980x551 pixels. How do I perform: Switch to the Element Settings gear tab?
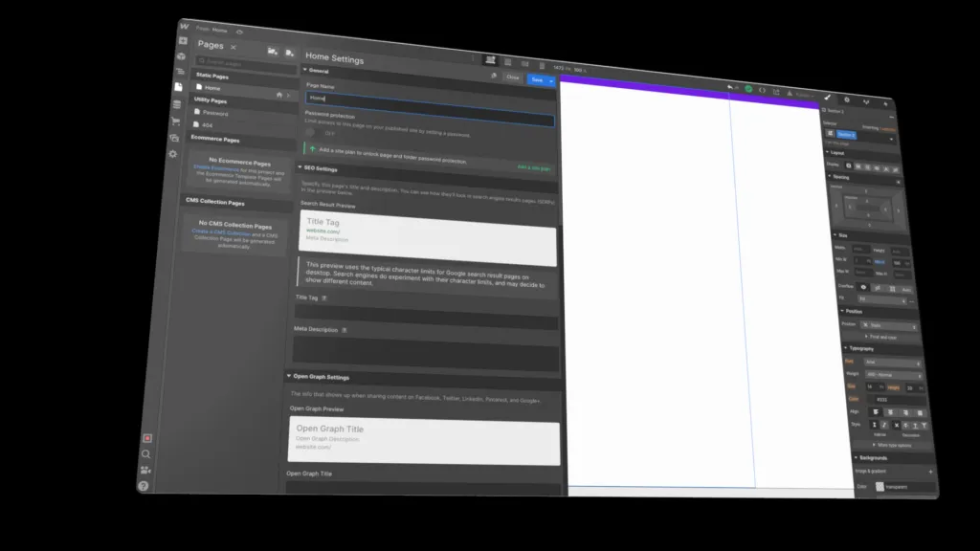tap(847, 99)
